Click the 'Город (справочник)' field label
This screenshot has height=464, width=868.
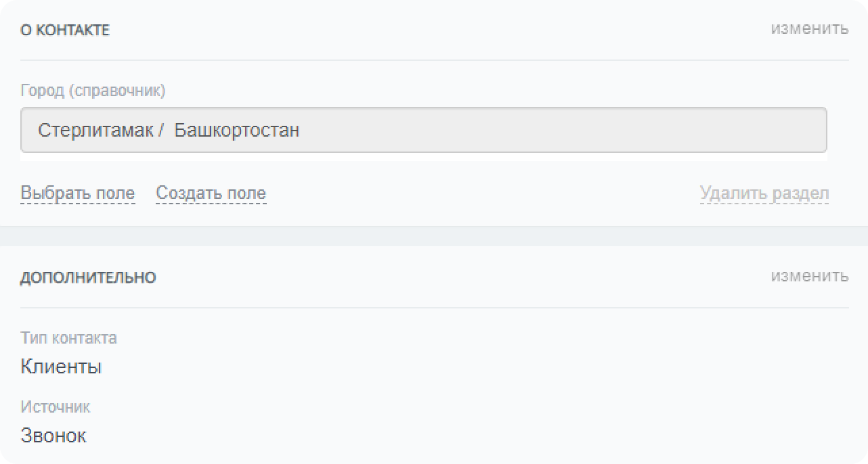93,90
